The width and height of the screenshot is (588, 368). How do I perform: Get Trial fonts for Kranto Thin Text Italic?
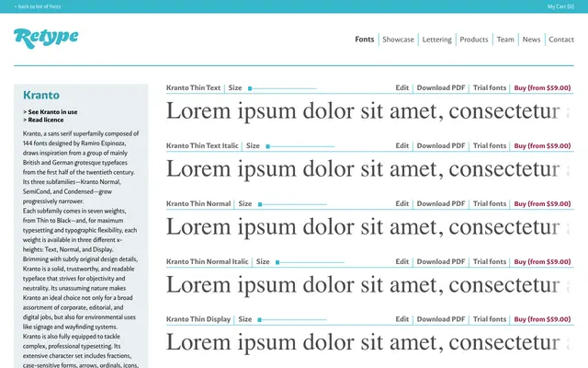pos(490,145)
